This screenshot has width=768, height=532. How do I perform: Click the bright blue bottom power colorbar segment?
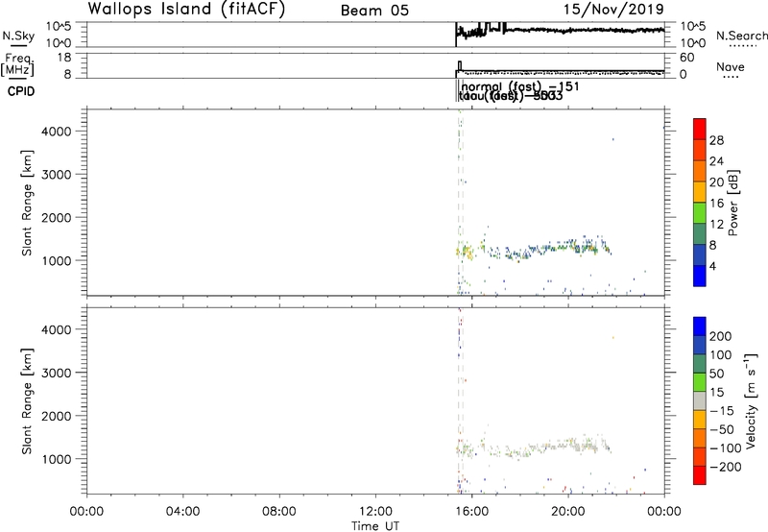pyautogui.click(x=700, y=276)
